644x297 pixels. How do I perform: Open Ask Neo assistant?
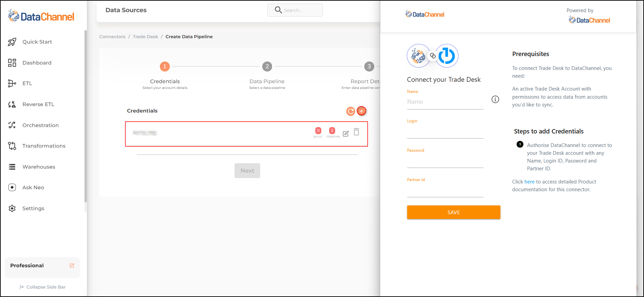[33, 188]
